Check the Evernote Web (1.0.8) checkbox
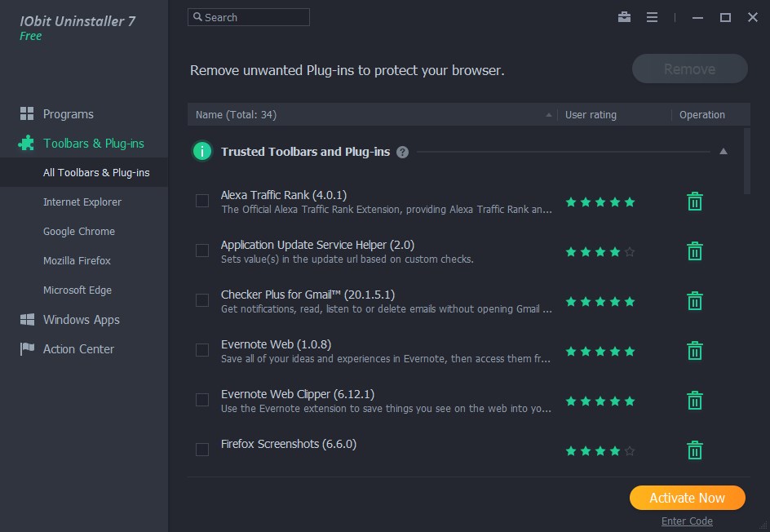The height and width of the screenshot is (532, 770). [x=202, y=350]
